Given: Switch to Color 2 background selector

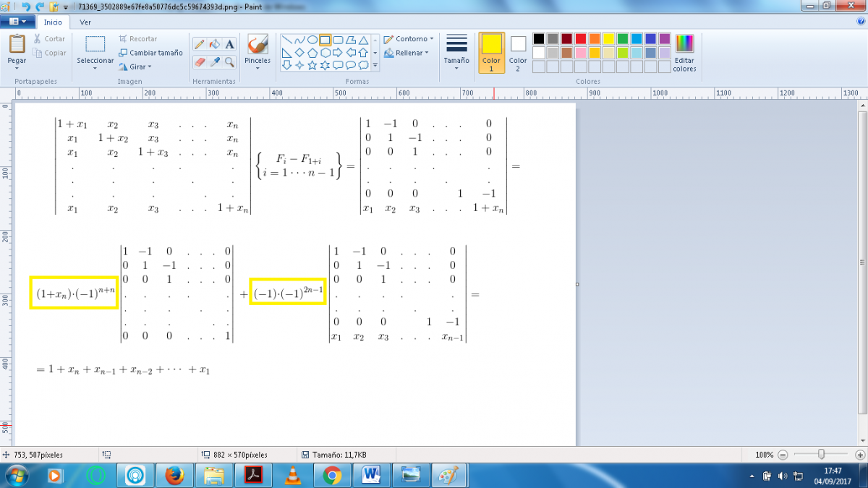Looking at the screenshot, I should 518,52.
